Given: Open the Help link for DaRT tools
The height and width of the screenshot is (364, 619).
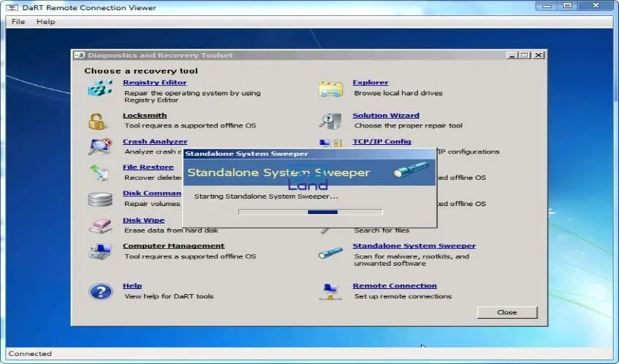Looking at the screenshot, I should [x=133, y=285].
